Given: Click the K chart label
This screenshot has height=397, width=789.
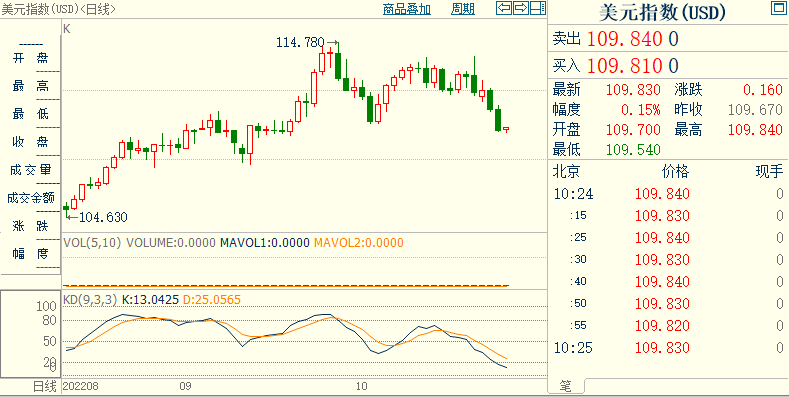Looking at the screenshot, I should (67, 29).
